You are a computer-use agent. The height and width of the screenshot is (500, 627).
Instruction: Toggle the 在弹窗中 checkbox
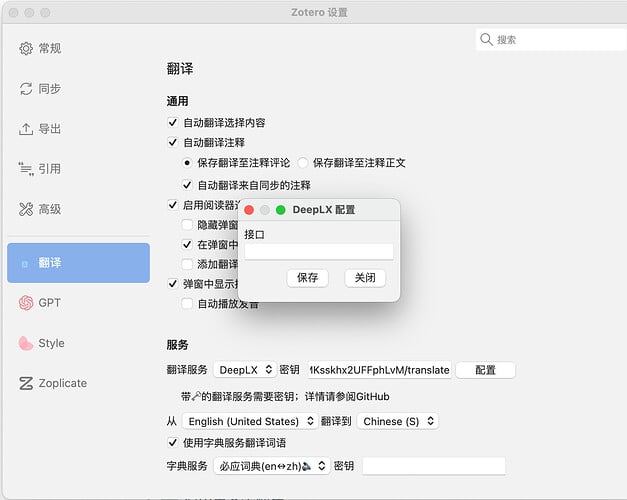tap(187, 244)
